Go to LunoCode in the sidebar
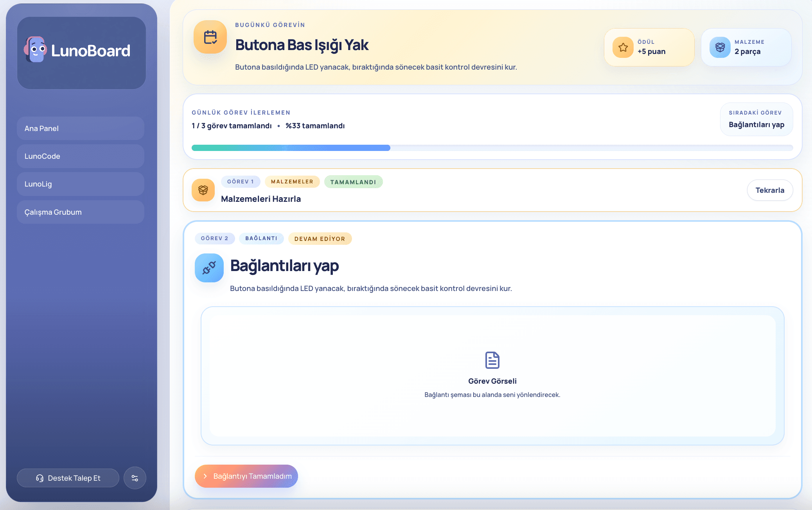This screenshot has width=812, height=510. click(x=81, y=156)
